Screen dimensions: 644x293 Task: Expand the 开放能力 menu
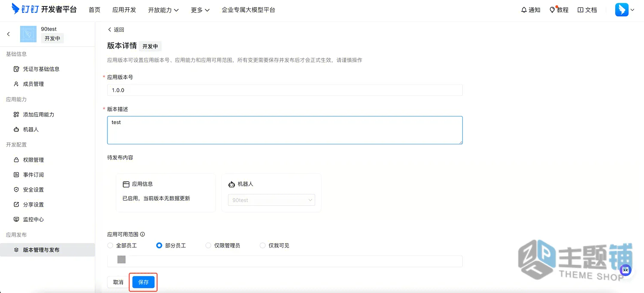pyautogui.click(x=163, y=10)
